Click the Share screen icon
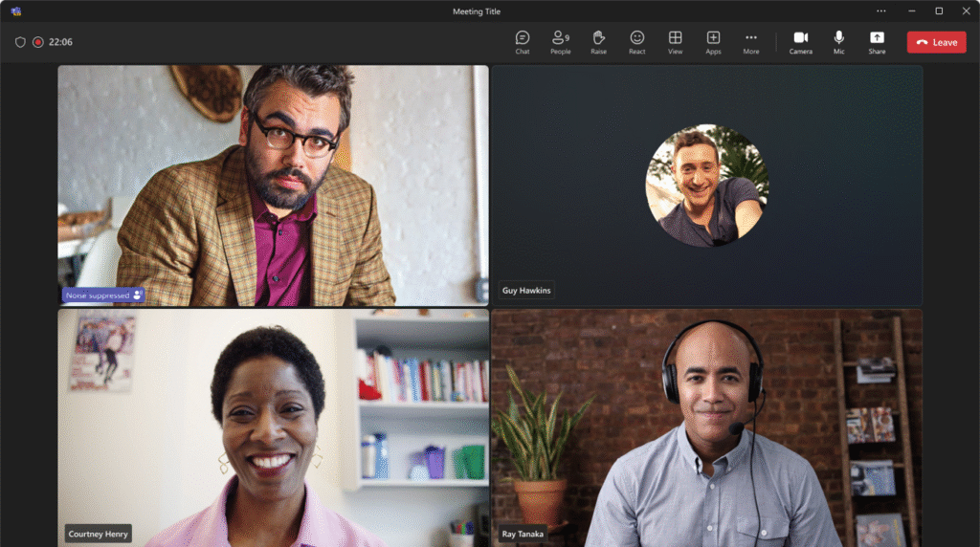This screenshot has height=547, width=980. click(x=877, y=42)
